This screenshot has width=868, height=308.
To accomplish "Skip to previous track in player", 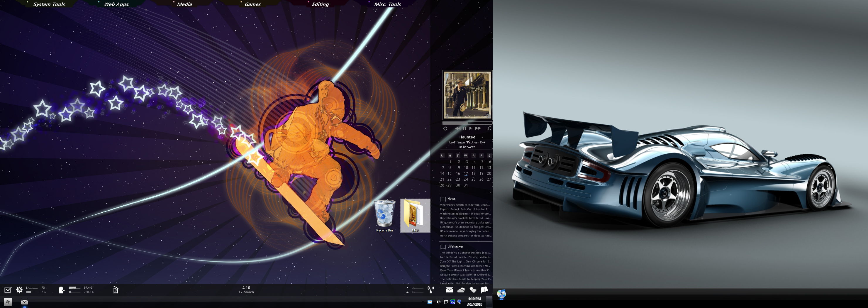I will [457, 128].
